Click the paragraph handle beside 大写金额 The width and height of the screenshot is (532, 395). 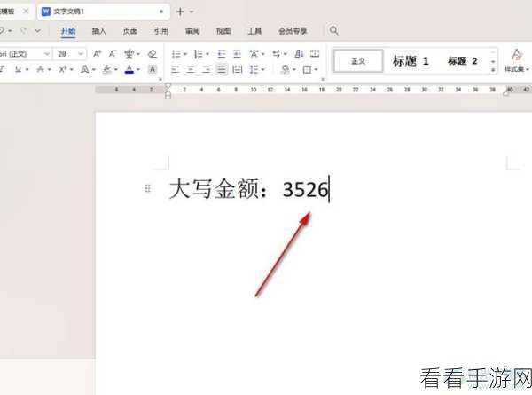click(147, 188)
